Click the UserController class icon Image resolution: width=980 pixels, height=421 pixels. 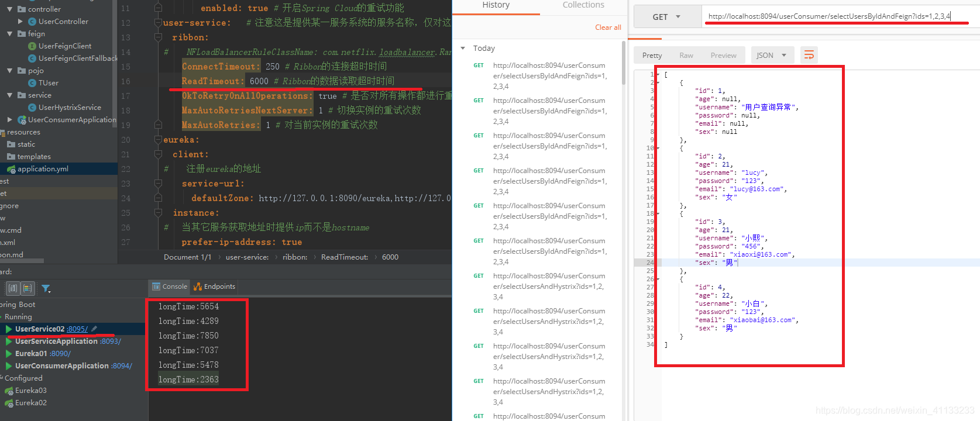coord(32,22)
